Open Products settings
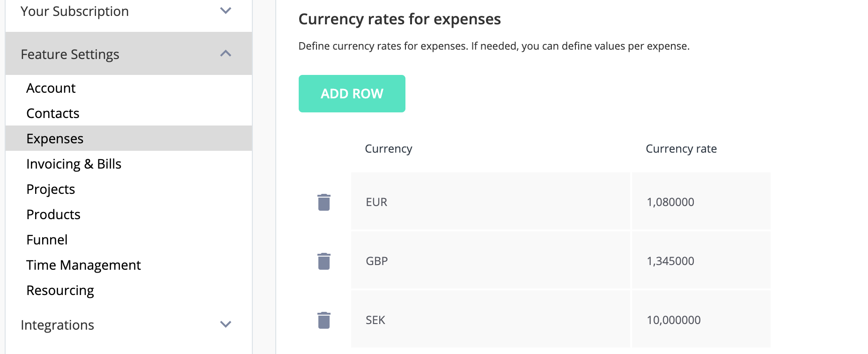 click(53, 214)
